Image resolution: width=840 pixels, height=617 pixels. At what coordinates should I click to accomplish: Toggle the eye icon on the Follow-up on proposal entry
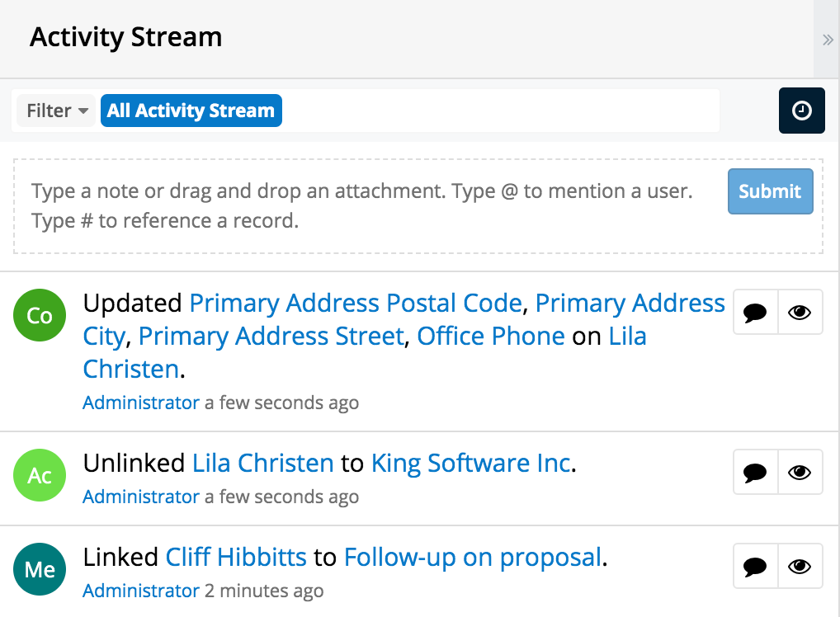800,566
